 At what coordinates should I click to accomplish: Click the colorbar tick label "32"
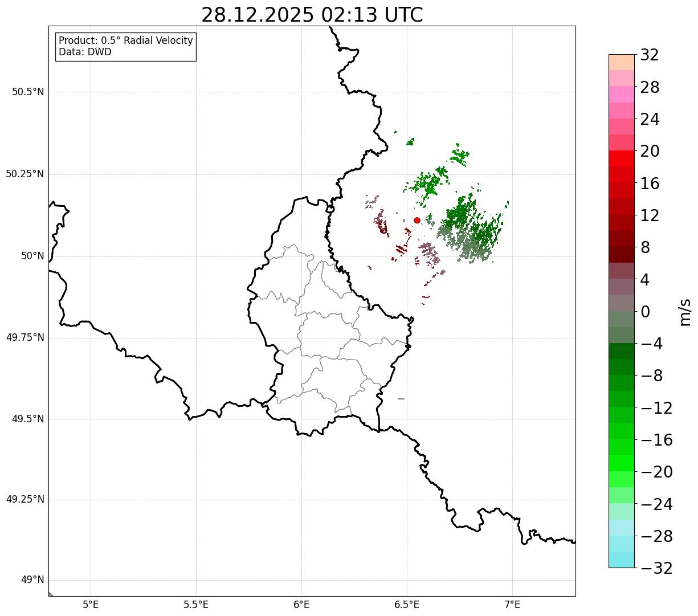click(650, 55)
